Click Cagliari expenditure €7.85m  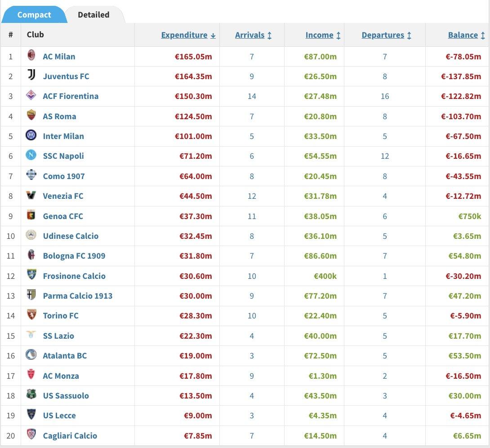(198, 435)
